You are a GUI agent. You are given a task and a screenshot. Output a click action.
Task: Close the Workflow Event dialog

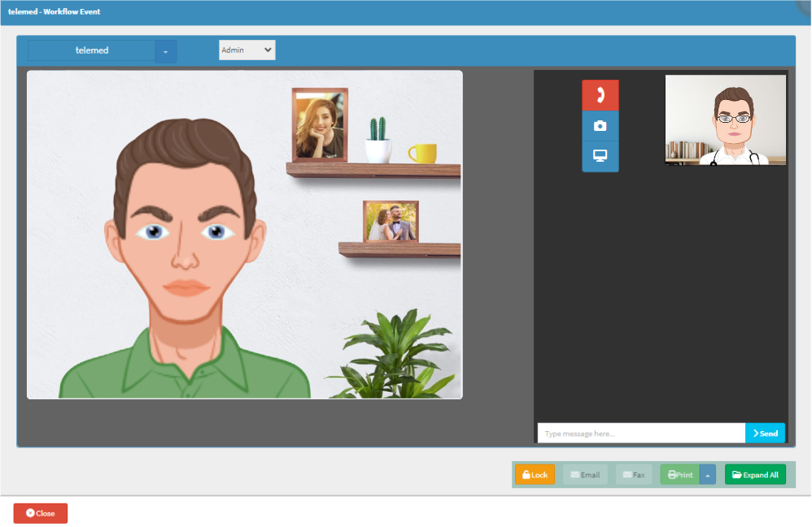pos(41,513)
